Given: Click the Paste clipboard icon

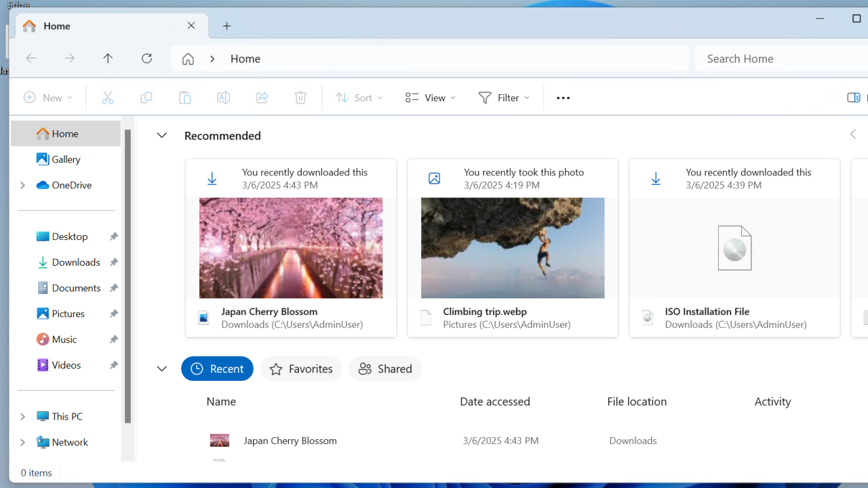Looking at the screenshot, I should pyautogui.click(x=184, y=98).
